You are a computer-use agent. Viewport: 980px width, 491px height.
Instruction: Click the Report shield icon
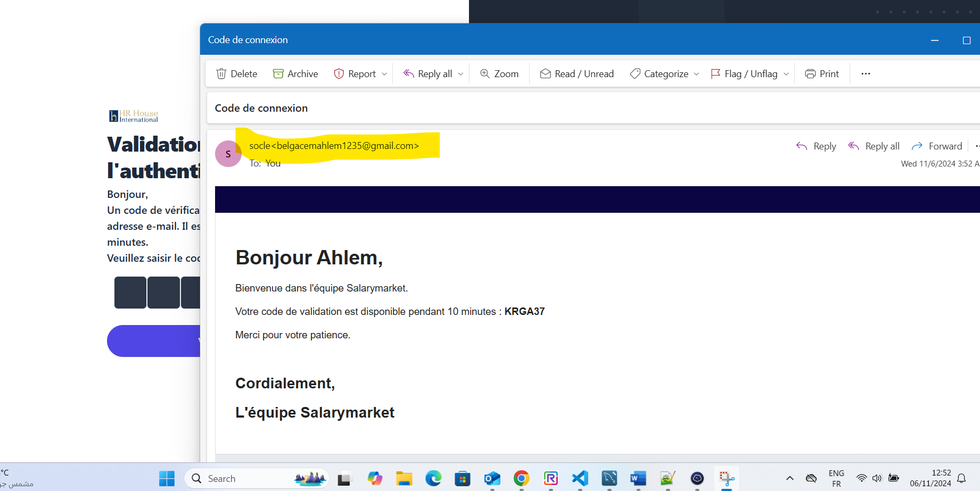[x=339, y=74]
